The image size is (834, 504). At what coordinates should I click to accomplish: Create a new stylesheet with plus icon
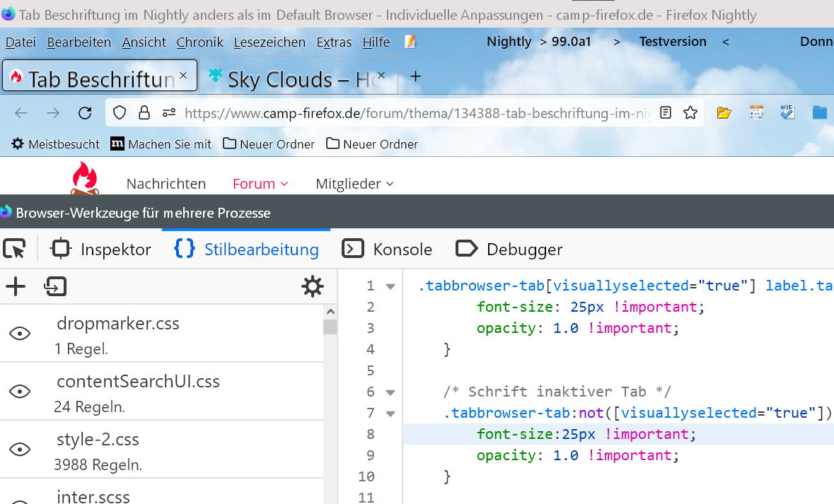[16, 286]
